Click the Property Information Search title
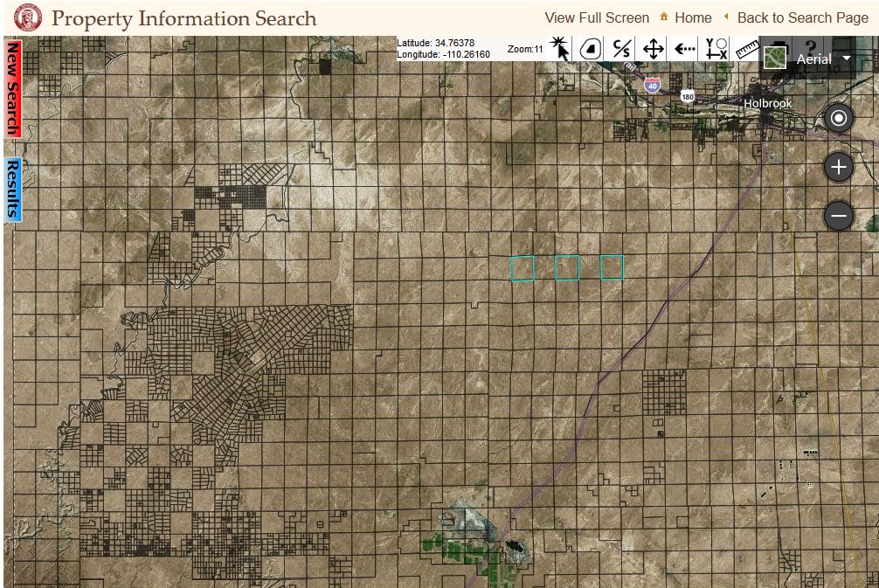 184,18
